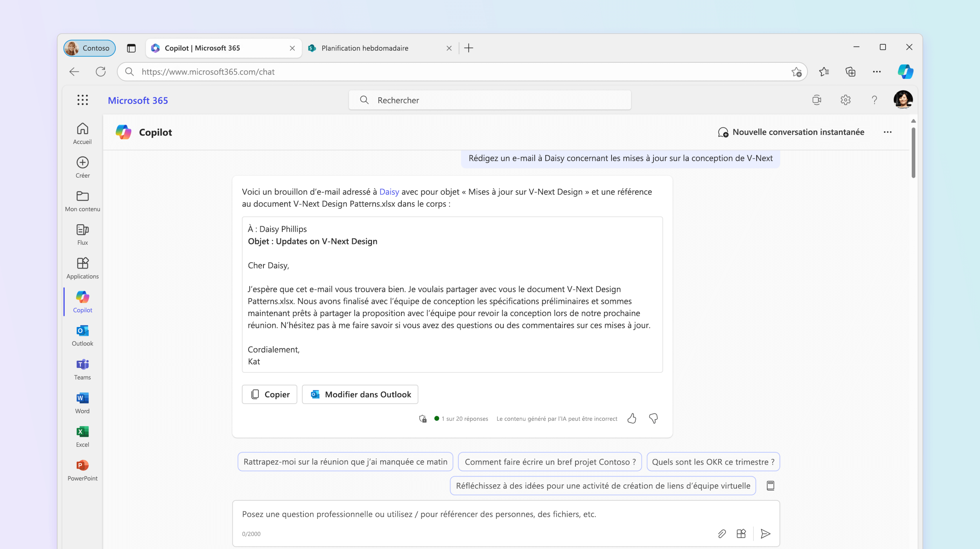Launch Word from the sidebar
The image size is (980, 549).
(82, 403)
